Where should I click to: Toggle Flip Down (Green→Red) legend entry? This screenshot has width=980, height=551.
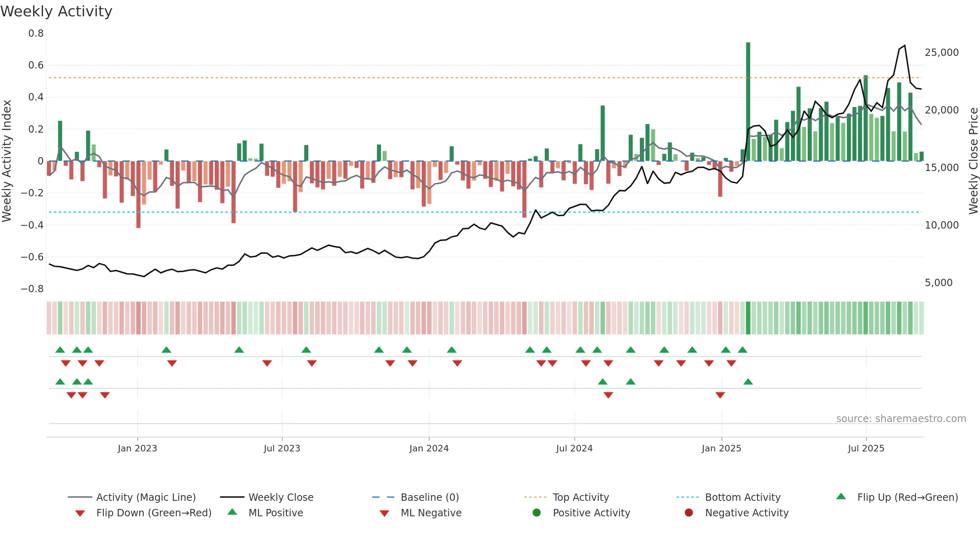pyautogui.click(x=143, y=513)
